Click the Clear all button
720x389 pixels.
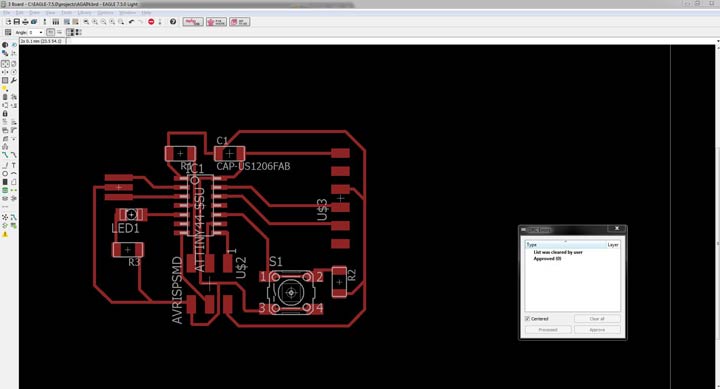[597, 319]
